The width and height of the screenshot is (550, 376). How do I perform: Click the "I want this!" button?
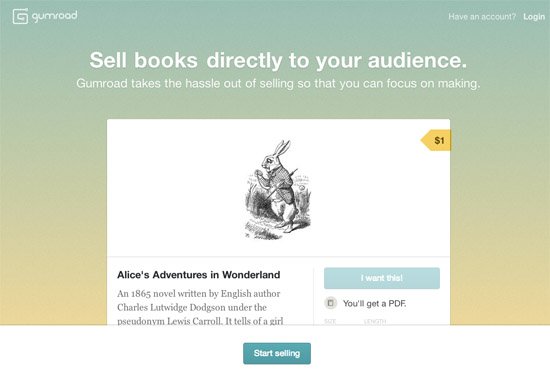[382, 278]
